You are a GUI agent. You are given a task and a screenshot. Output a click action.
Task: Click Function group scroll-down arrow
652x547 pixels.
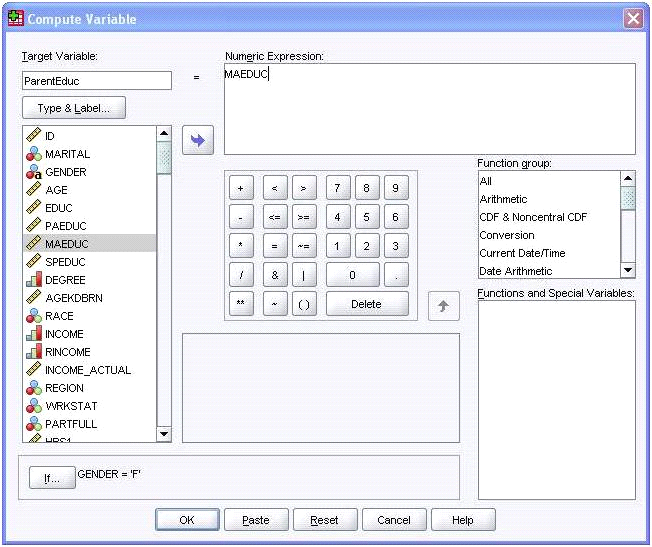[628, 270]
